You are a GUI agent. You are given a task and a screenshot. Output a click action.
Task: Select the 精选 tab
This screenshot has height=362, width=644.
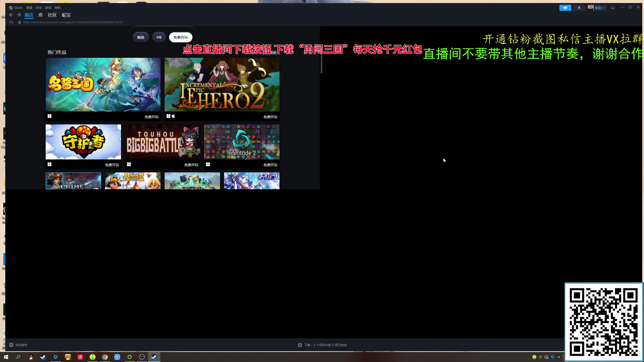click(x=141, y=37)
